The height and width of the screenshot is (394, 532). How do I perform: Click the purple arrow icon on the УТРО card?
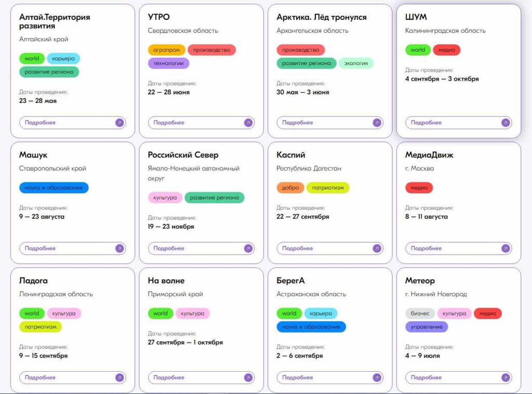(248, 123)
